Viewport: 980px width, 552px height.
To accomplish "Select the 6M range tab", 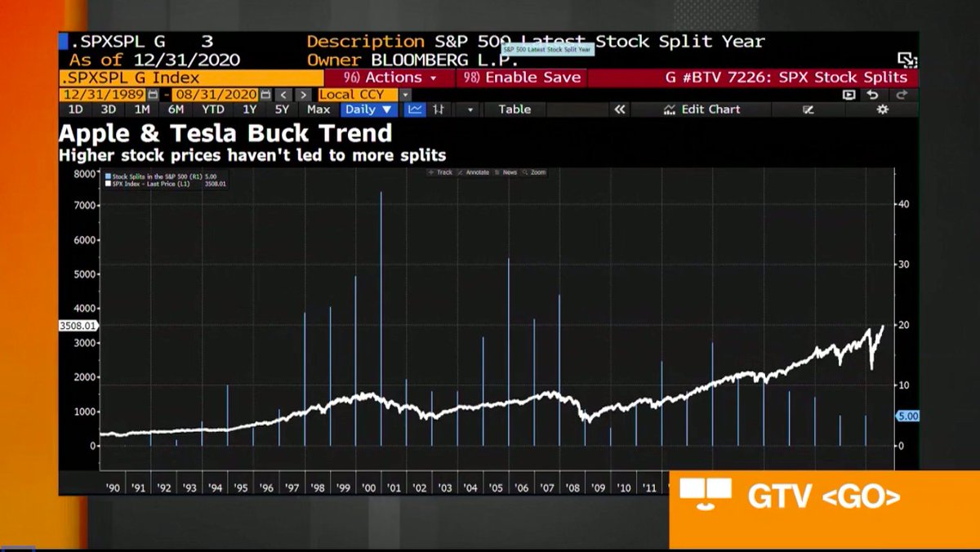I will pos(175,109).
